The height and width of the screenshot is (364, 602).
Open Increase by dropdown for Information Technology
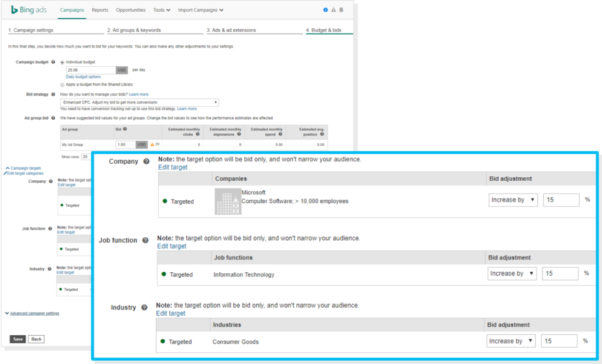512,274
